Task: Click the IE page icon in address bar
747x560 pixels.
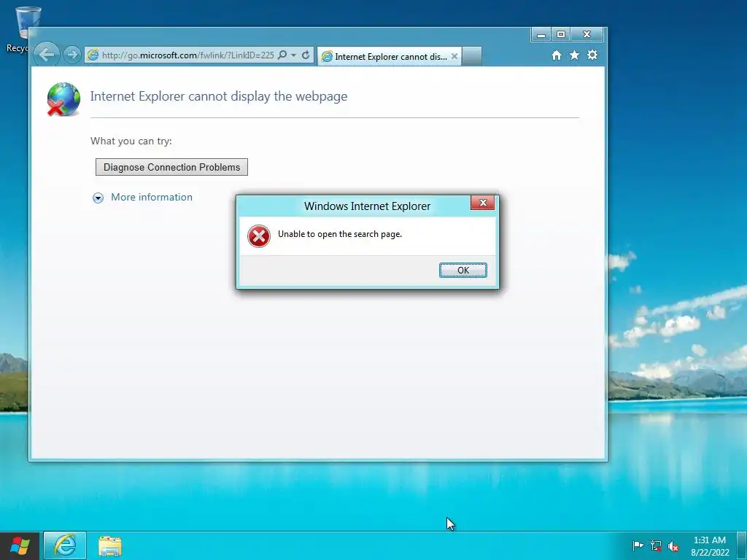Action: [93, 55]
